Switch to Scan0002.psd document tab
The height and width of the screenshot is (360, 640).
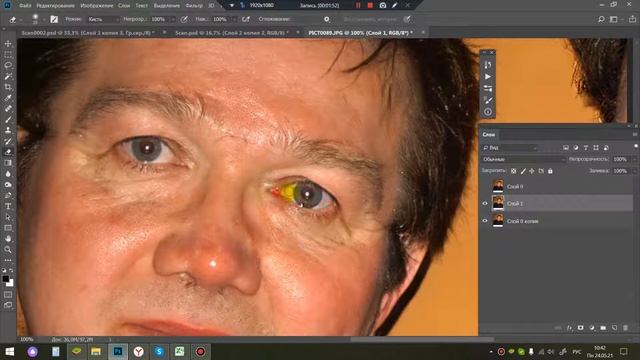(x=88, y=32)
